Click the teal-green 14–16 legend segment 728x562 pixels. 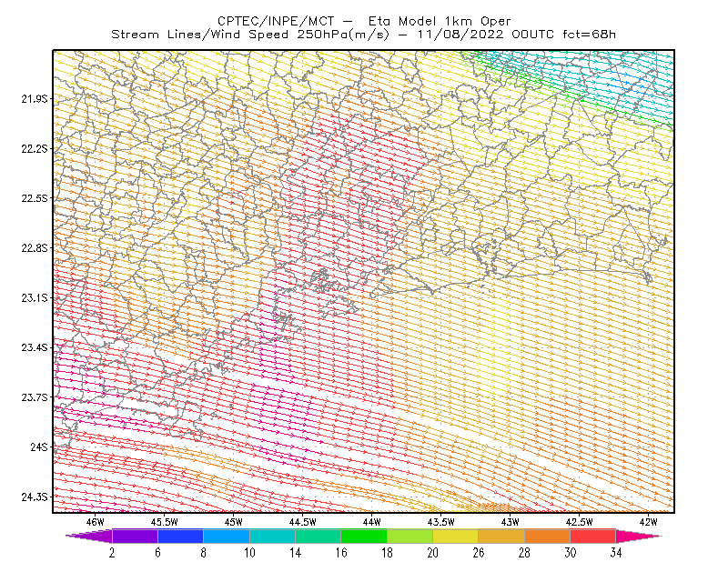point(318,536)
